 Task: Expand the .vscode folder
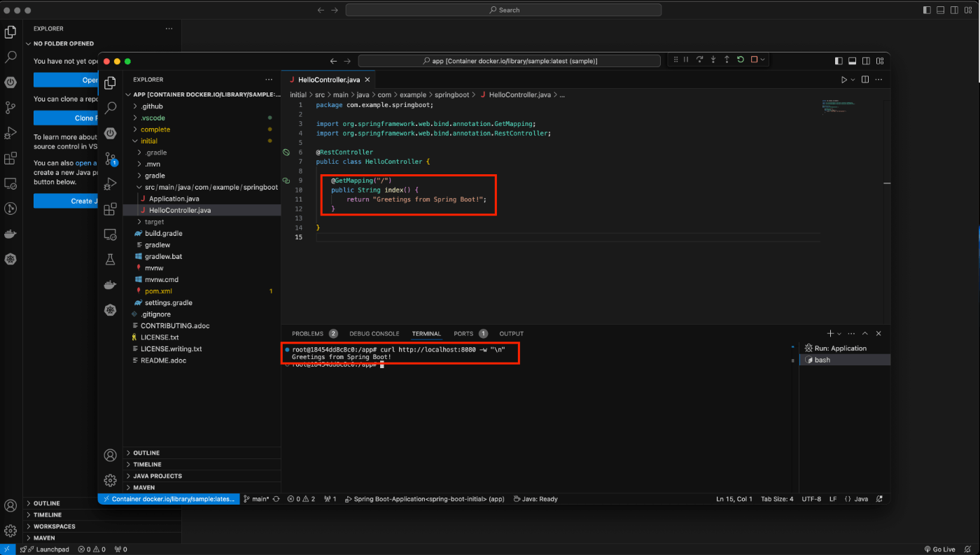click(202, 118)
